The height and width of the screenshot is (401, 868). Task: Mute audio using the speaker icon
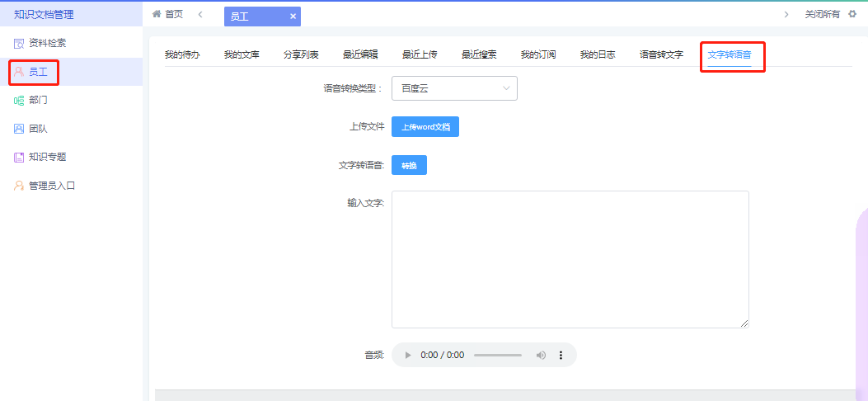pyautogui.click(x=541, y=355)
